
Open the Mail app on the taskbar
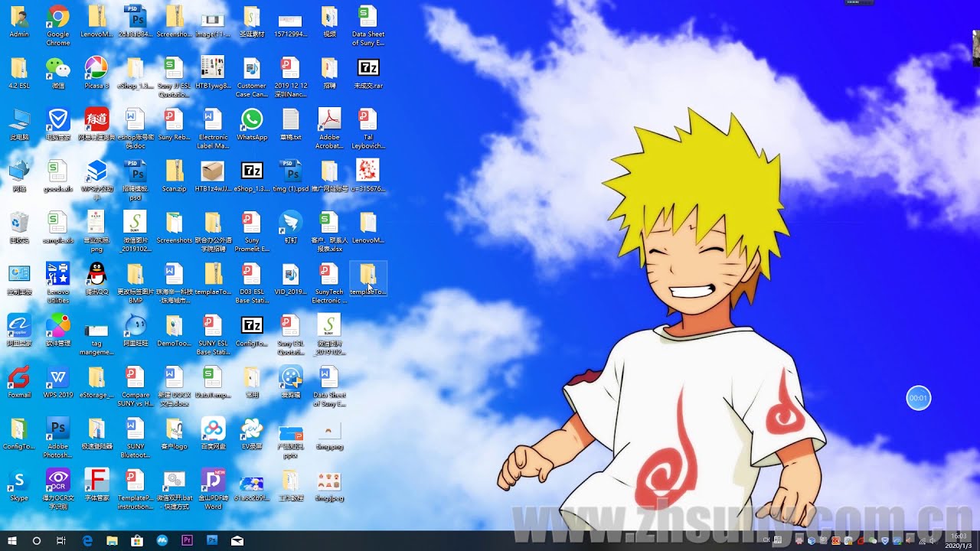(x=237, y=540)
